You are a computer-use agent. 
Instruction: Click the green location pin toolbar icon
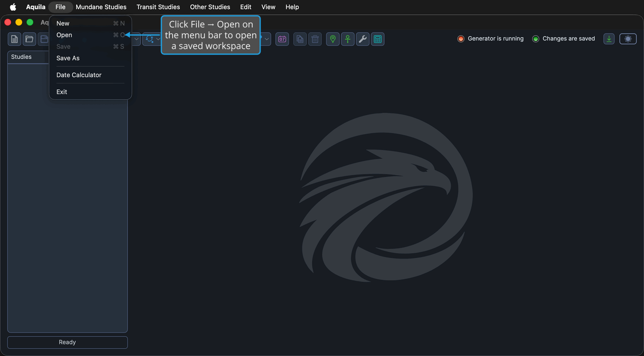click(x=333, y=39)
